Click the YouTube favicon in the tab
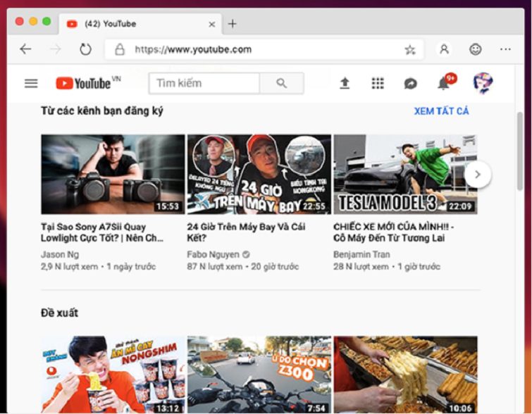This screenshot has width=532, height=414. (x=72, y=24)
